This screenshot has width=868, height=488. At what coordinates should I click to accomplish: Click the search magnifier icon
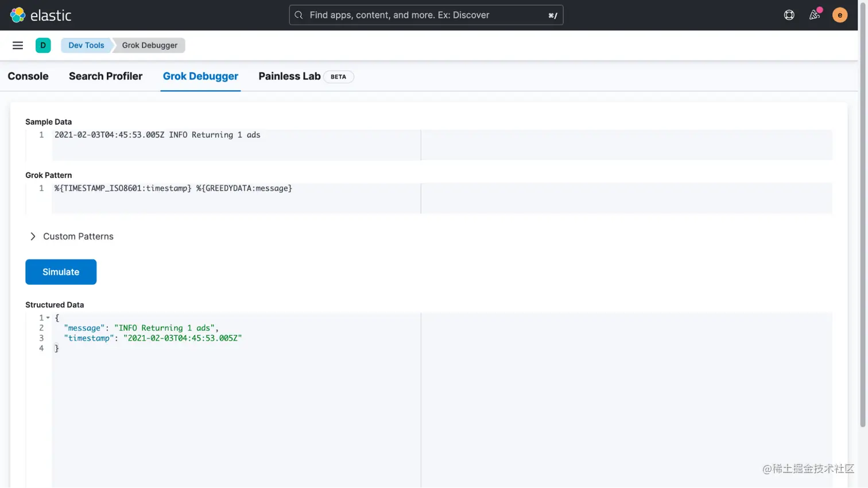click(x=299, y=15)
